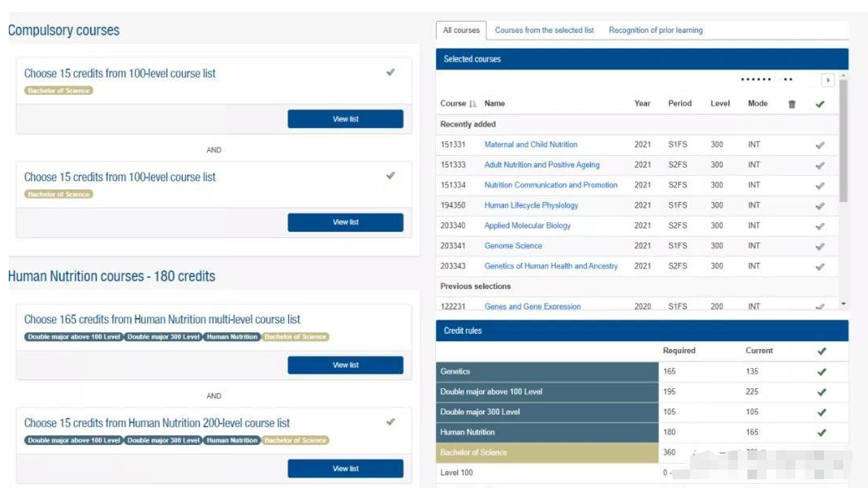Toggle checkmark for Maternal and Child Nutrition
868x488 pixels.
pyautogui.click(x=820, y=145)
